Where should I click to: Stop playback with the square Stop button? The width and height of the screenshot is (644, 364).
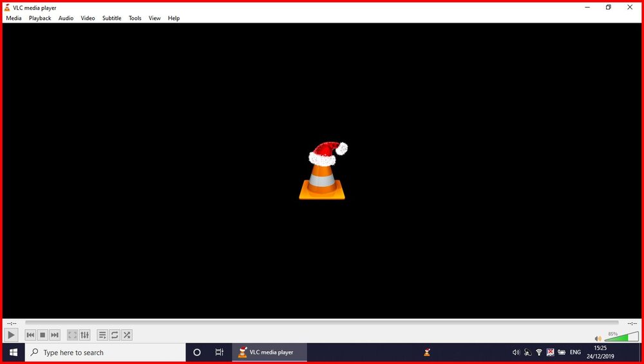click(x=43, y=335)
